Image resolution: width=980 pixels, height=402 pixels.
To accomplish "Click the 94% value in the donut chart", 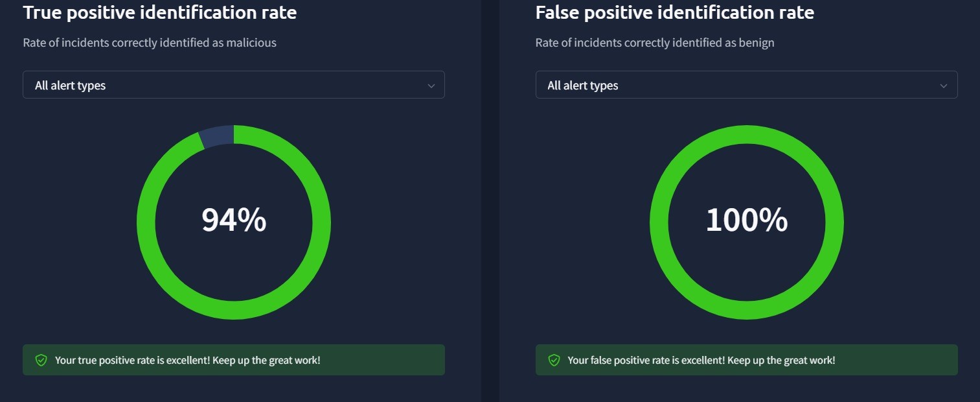I will [234, 220].
